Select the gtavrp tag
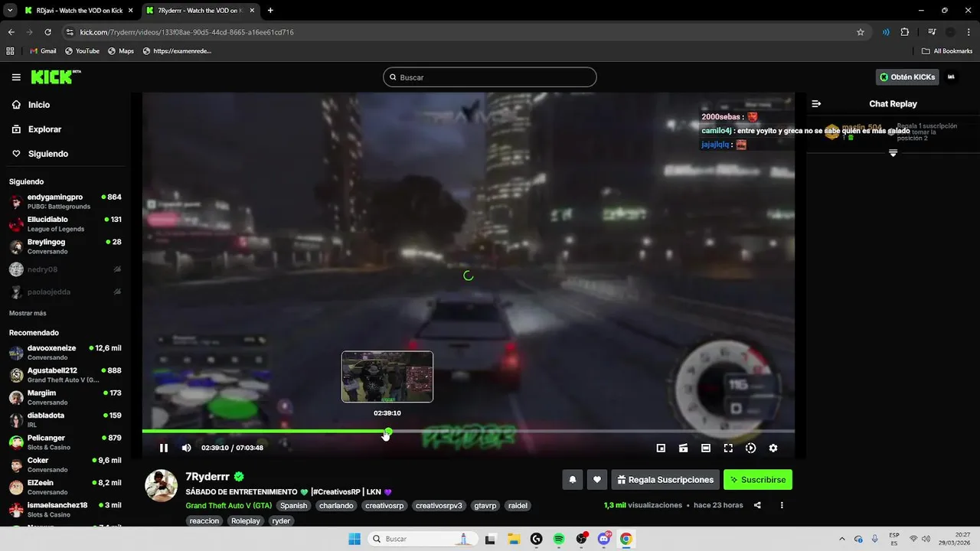 tap(485, 506)
